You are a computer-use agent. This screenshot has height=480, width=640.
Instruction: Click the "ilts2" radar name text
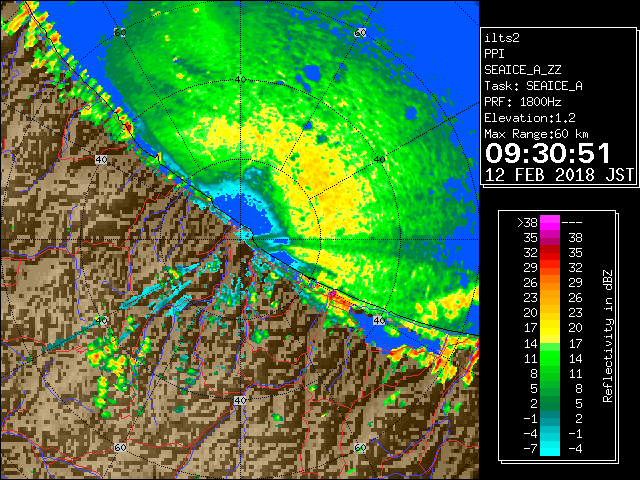[502, 38]
